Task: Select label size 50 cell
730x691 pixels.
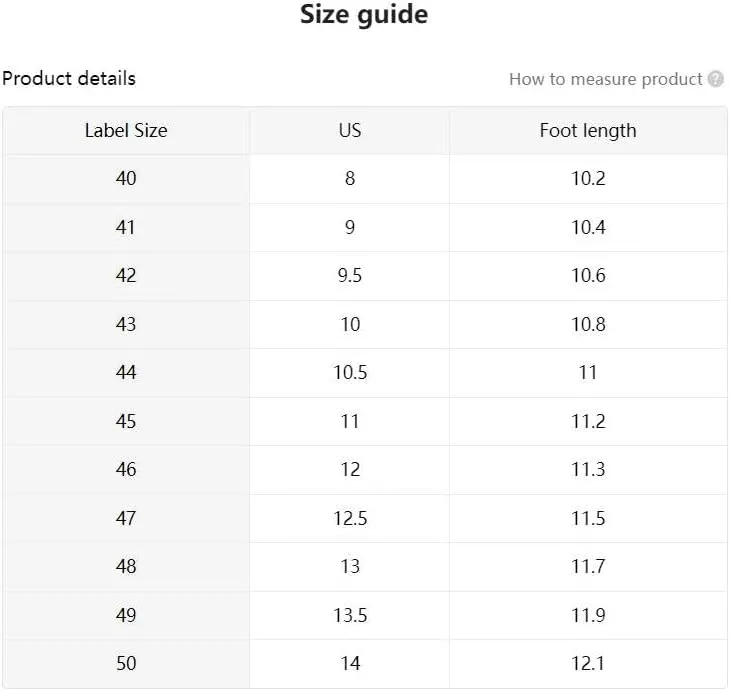Action: coord(126,664)
